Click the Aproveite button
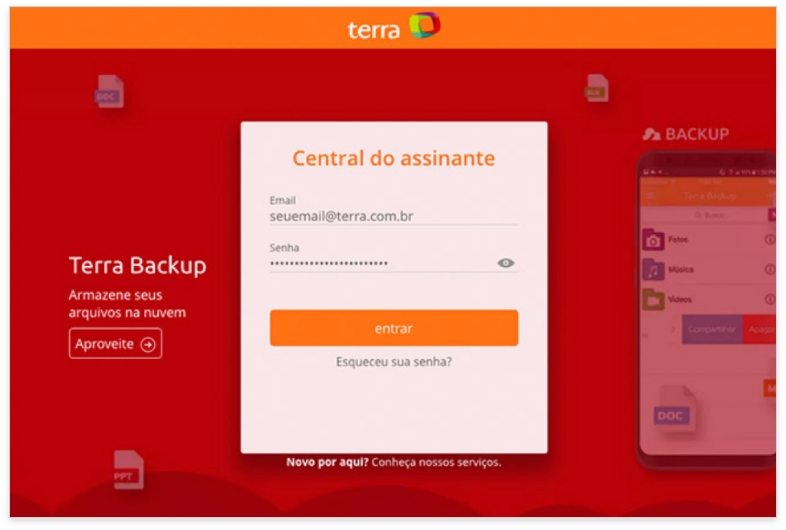The height and width of the screenshot is (530, 786). (x=115, y=343)
